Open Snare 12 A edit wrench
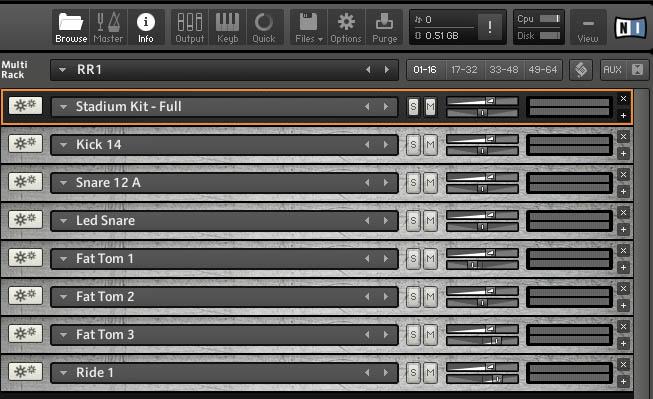 tap(25, 182)
